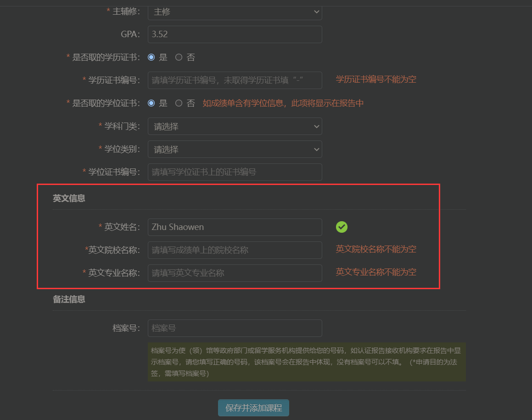Viewport: 532px width, 420px height.
Task: Expand the 学科门类 selection dropdown
Action: click(235, 126)
